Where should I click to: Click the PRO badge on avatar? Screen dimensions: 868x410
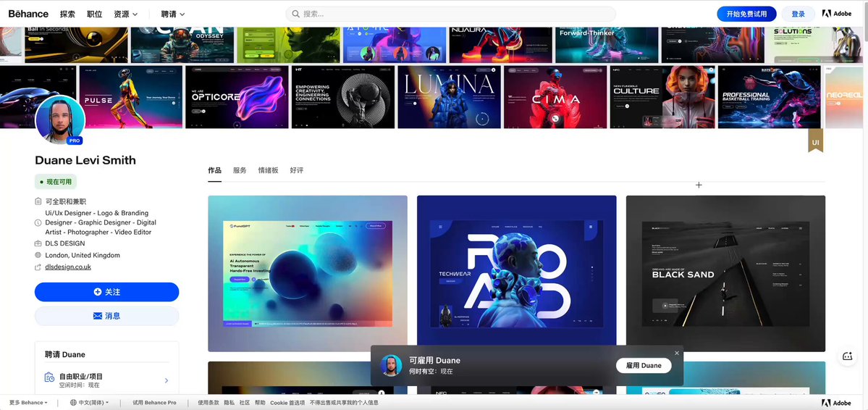pos(75,141)
